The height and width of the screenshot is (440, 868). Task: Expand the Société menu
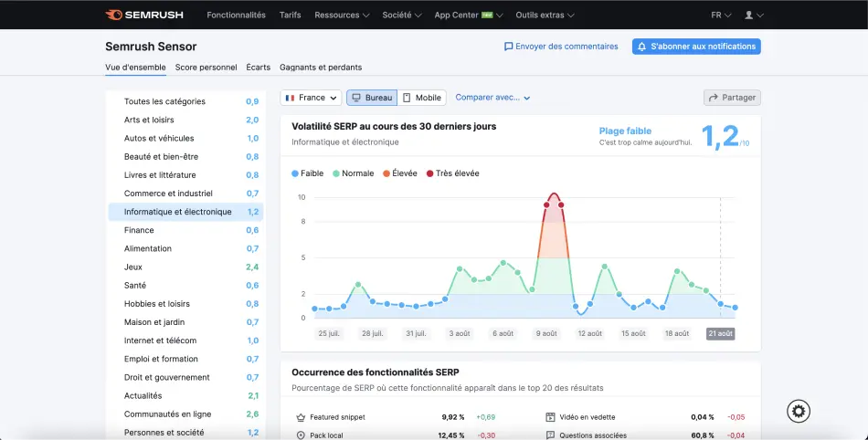[402, 15]
